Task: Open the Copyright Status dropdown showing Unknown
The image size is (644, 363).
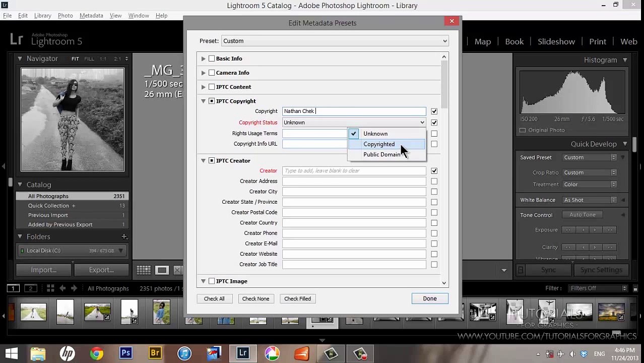Action: click(x=354, y=123)
